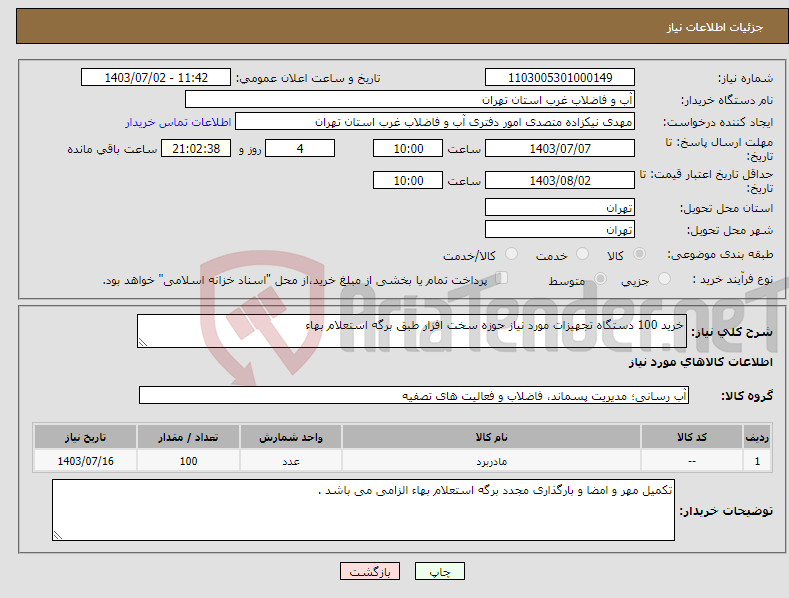Click the response deadline time 10:00 field
The height and width of the screenshot is (598, 789).
(408, 148)
